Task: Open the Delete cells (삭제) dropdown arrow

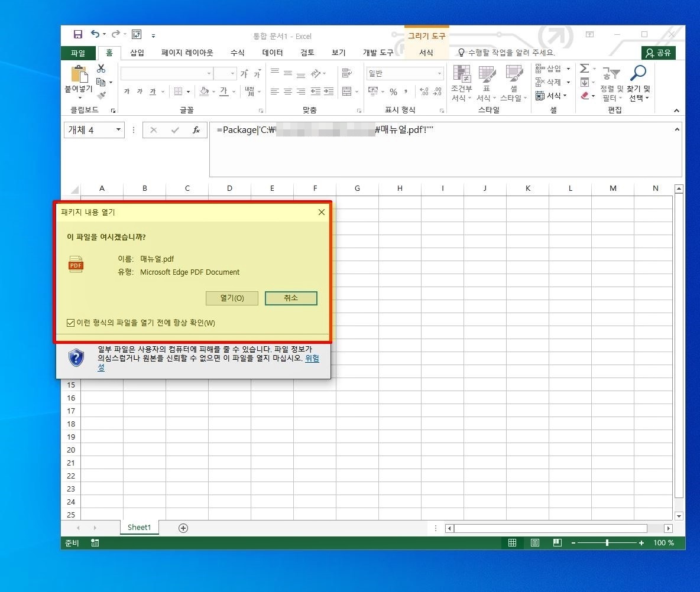Action: (x=568, y=82)
